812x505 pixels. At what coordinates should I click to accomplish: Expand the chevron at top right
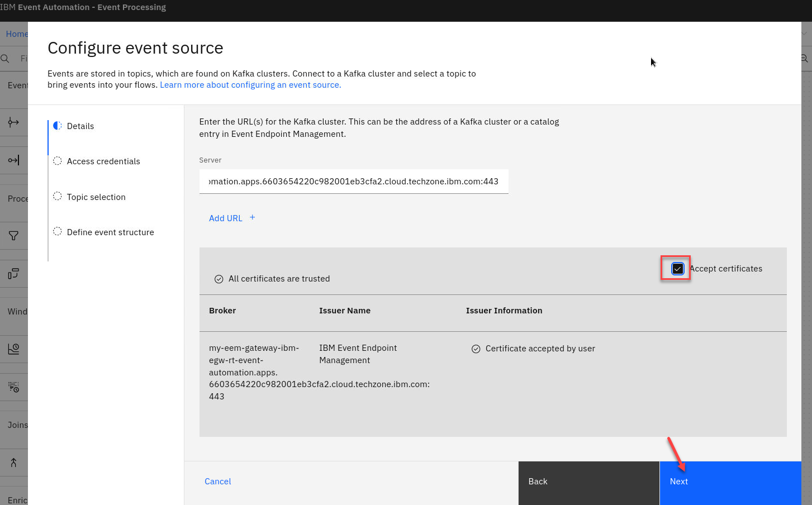(805, 34)
